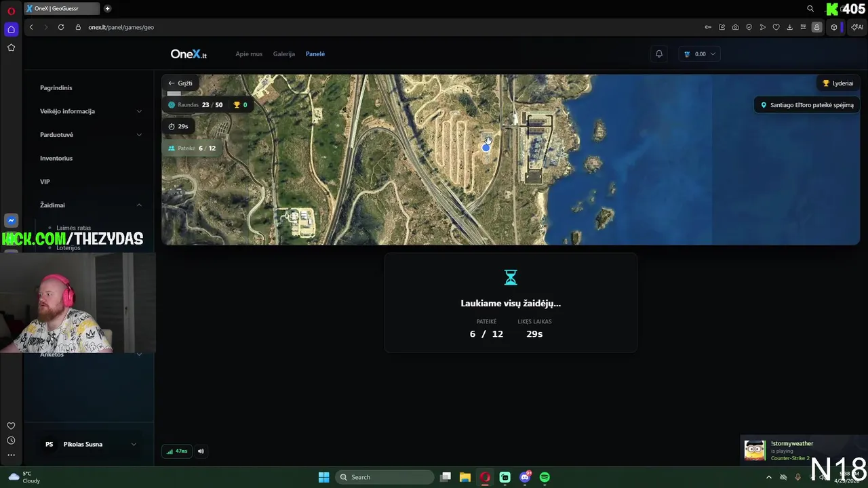Click the site padlock security icon
868x488 pixels.
tap(78, 27)
